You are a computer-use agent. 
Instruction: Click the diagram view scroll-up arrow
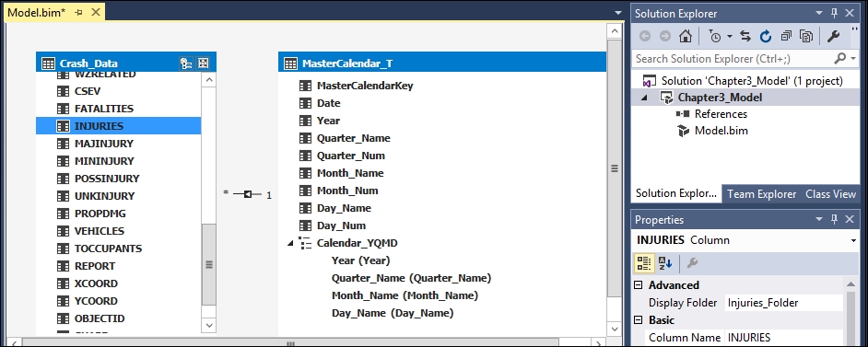click(x=614, y=31)
